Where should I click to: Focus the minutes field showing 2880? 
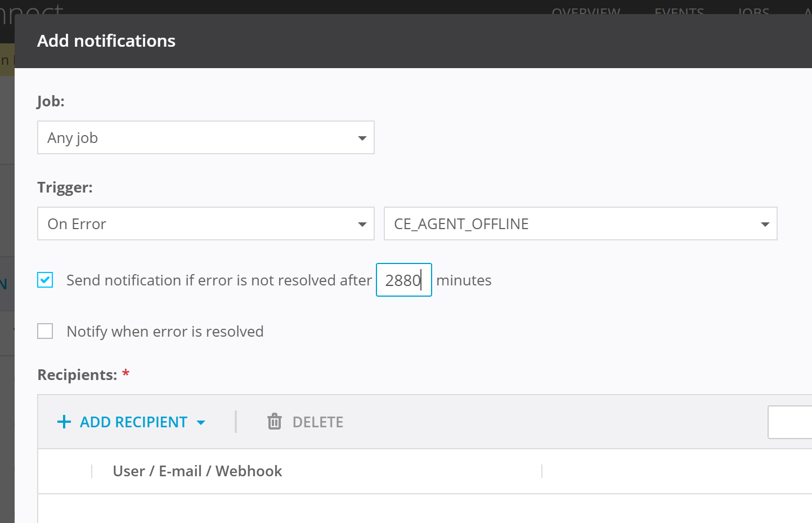click(x=403, y=280)
